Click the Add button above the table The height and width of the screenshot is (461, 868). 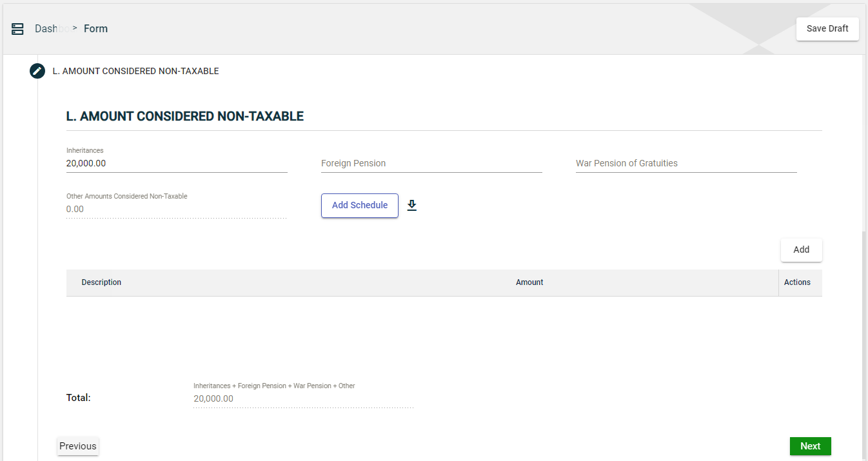pos(801,250)
